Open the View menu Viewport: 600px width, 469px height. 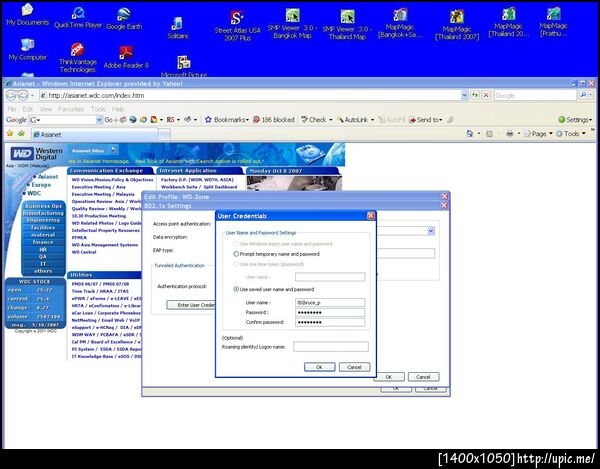pyautogui.click(x=46, y=109)
